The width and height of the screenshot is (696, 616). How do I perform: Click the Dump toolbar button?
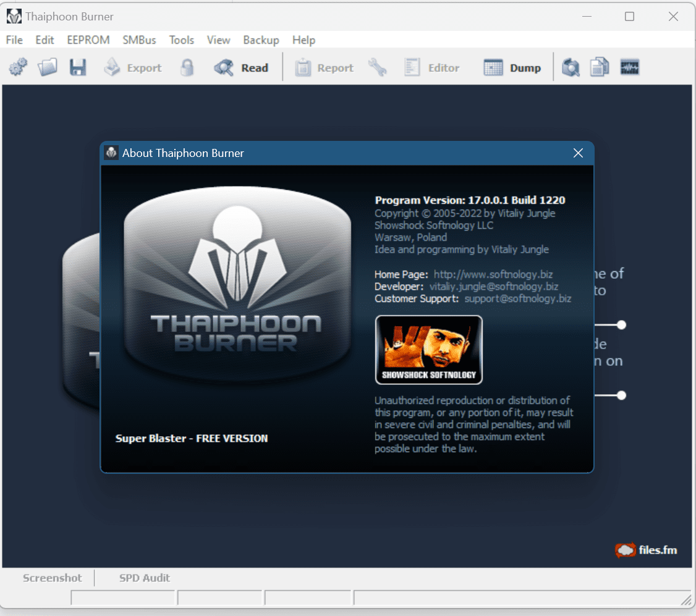click(512, 67)
